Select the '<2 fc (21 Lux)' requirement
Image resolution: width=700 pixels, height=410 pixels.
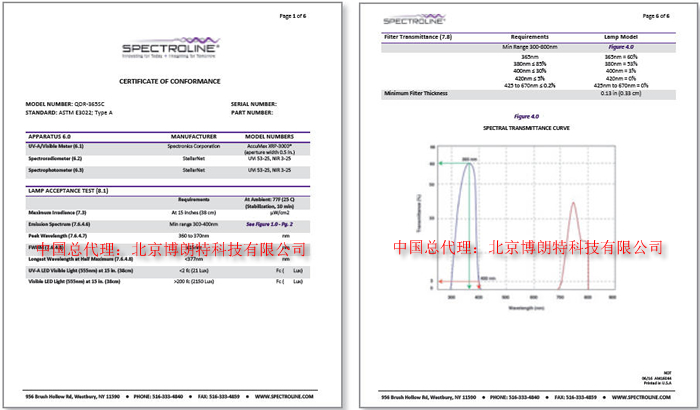coord(194,271)
